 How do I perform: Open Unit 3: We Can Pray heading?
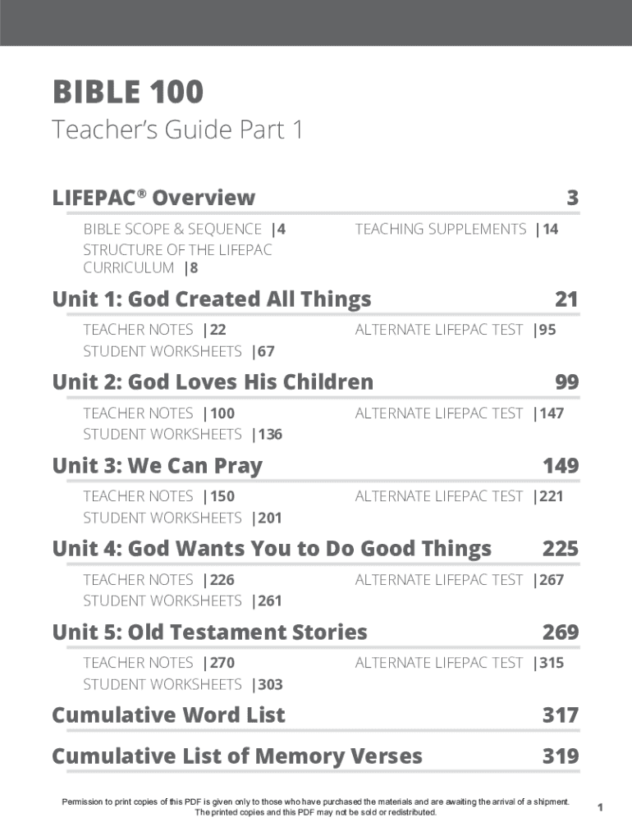click(157, 466)
